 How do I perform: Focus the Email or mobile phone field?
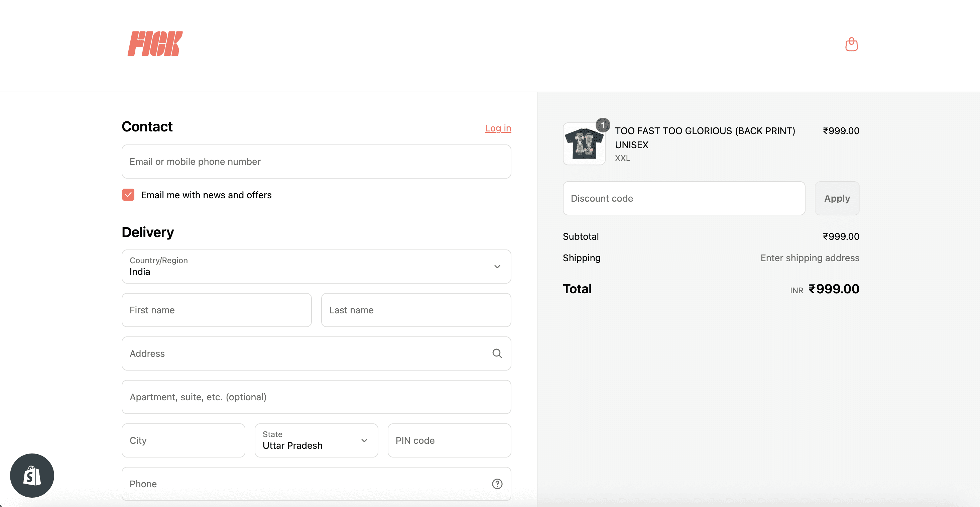[316, 162]
